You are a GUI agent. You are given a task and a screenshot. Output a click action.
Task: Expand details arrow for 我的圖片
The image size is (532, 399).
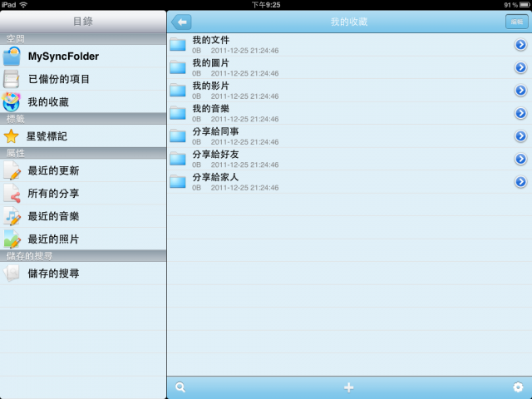click(x=520, y=67)
